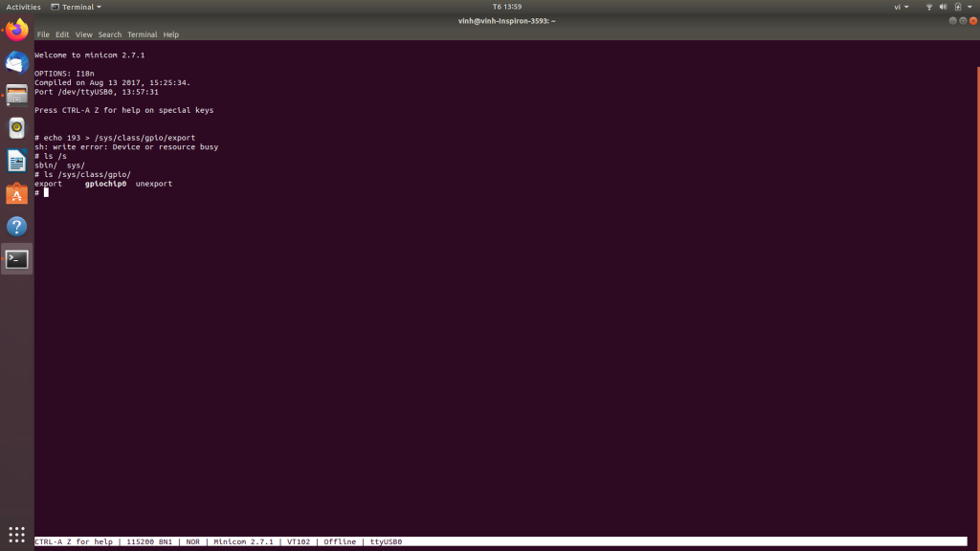Click 'NOR' in status bar
This screenshot has width=980, height=551.
click(x=193, y=541)
